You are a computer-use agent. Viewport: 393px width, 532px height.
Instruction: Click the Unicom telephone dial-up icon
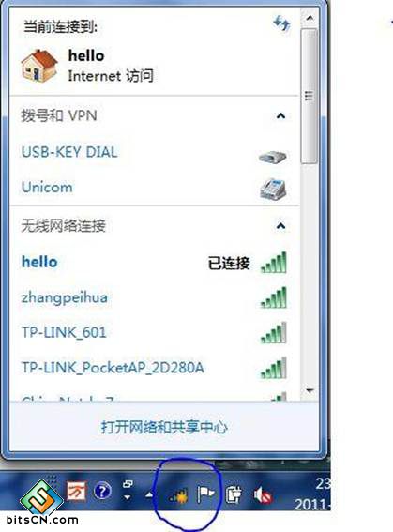[273, 189]
